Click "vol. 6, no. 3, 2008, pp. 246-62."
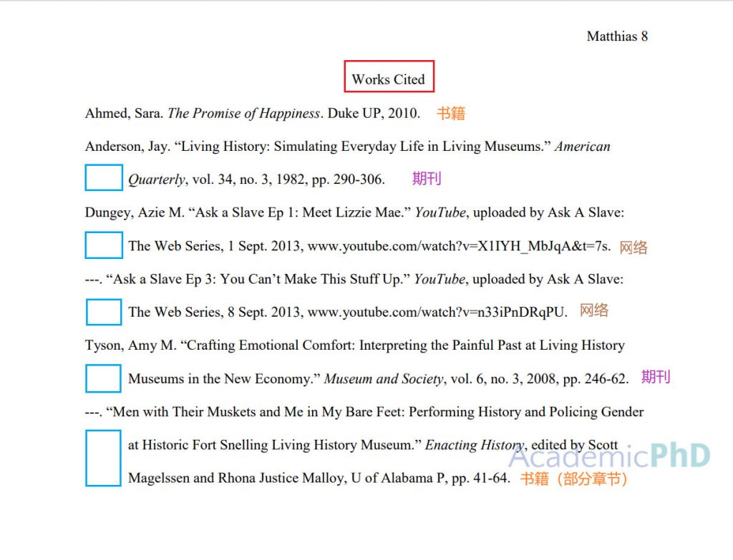 [x=538, y=379]
